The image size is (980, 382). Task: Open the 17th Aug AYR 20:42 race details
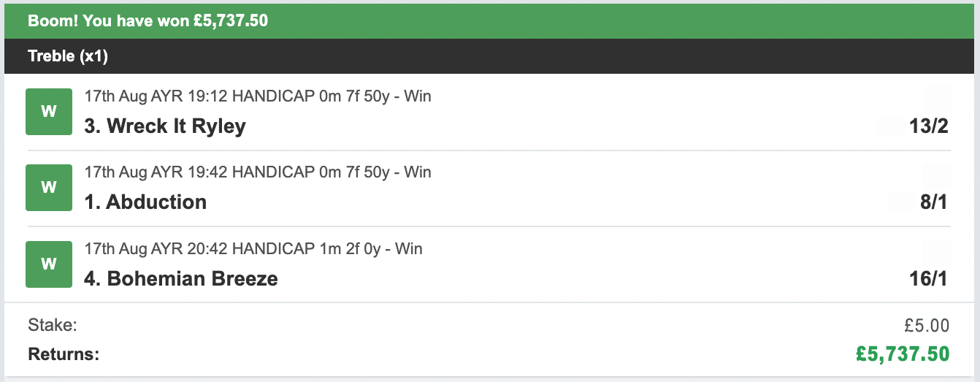[253, 248]
